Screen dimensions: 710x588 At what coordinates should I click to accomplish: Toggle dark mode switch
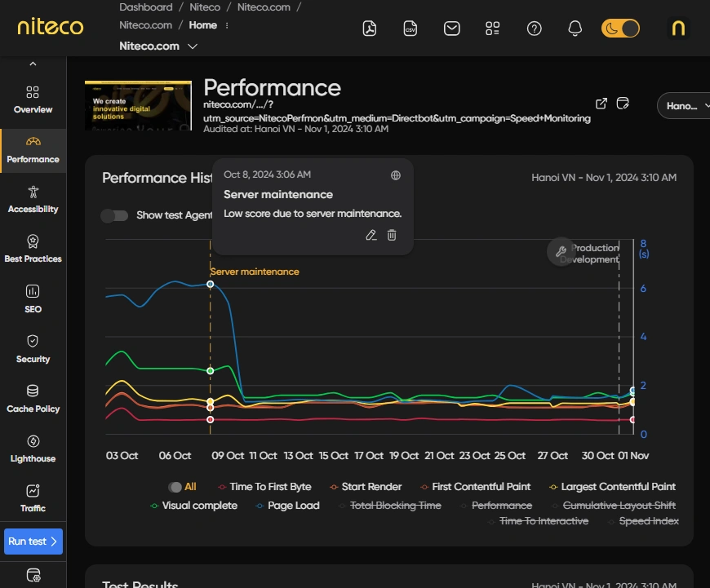tap(620, 29)
